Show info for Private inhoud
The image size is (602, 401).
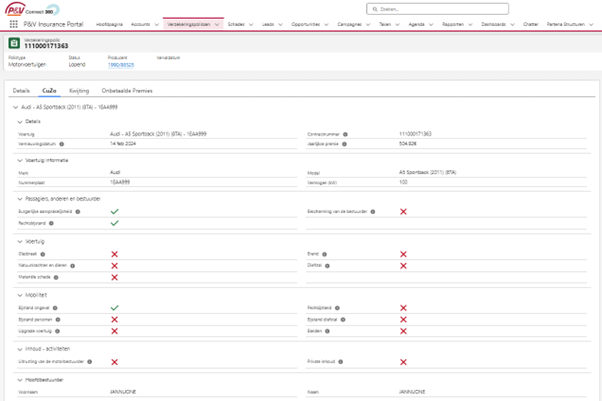pos(341,362)
